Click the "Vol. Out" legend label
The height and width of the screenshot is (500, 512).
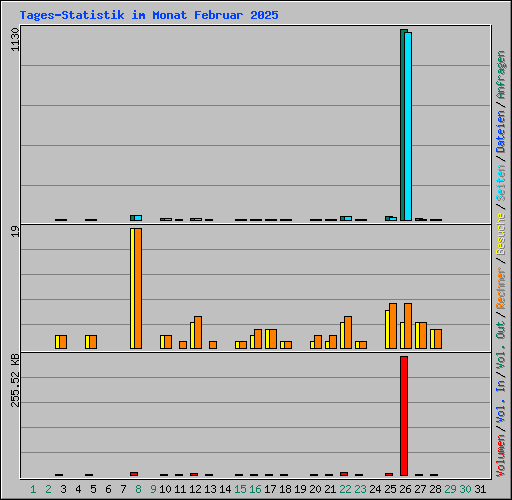(501, 345)
